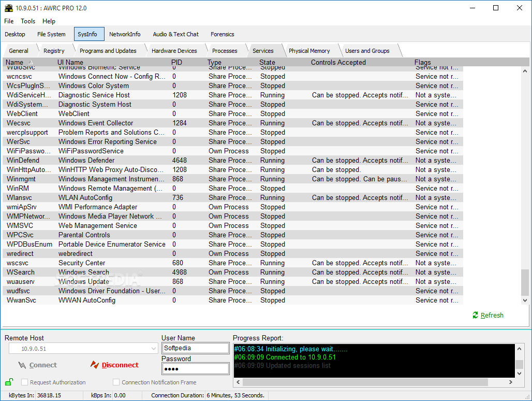Select the WerSvc service row
532x401 pixels.
point(233,141)
